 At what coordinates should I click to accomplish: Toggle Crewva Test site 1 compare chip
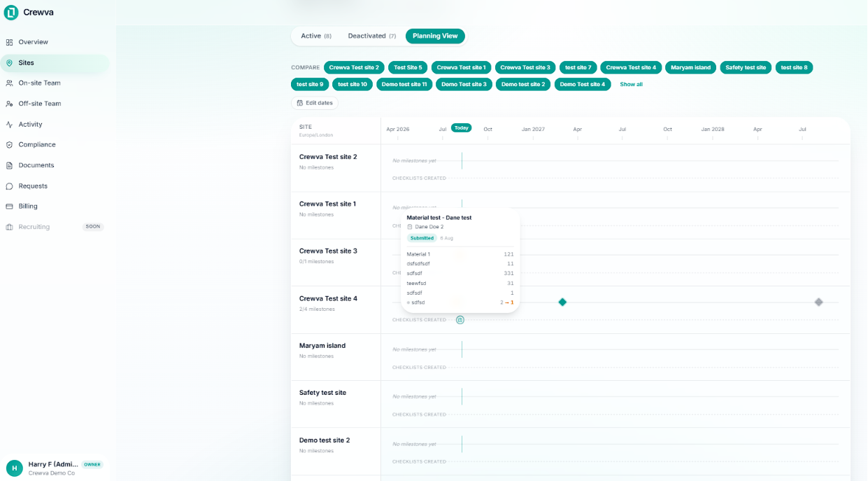[462, 67]
